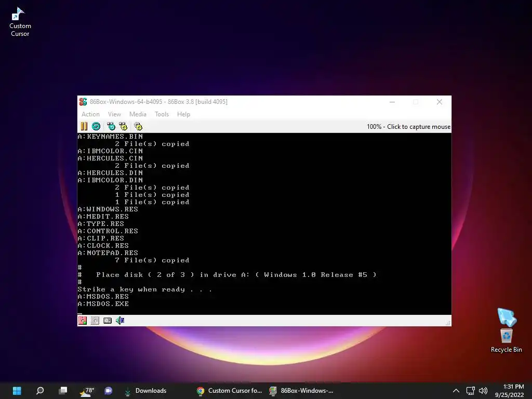Click the 'A:CONTROL.RES' line

(x=108, y=231)
